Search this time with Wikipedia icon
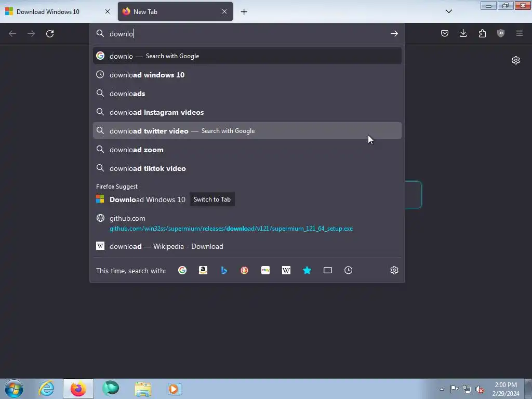Image resolution: width=532 pixels, height=399 pixels. point(286,270)
